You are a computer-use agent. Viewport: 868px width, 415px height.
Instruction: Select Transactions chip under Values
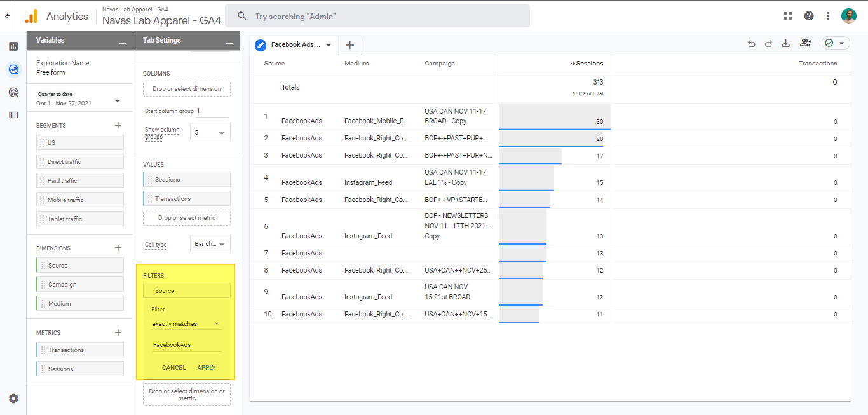pyautogui.click(x=187, y=199)
